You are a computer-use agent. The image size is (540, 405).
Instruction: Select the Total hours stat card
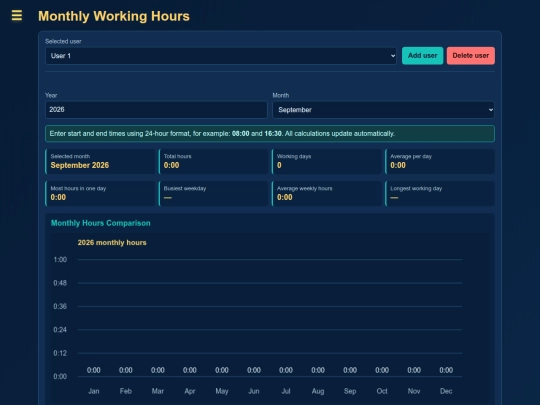[x=214, y=162]
